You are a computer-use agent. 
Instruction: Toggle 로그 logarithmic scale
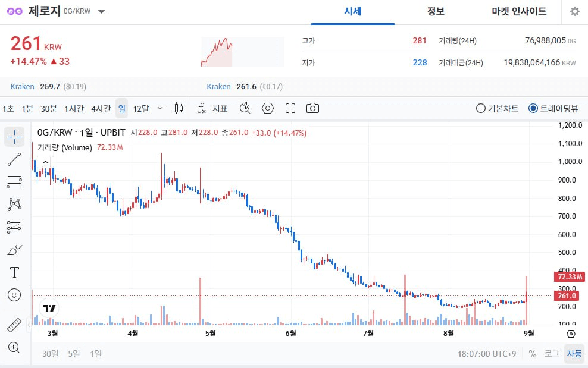552,353
